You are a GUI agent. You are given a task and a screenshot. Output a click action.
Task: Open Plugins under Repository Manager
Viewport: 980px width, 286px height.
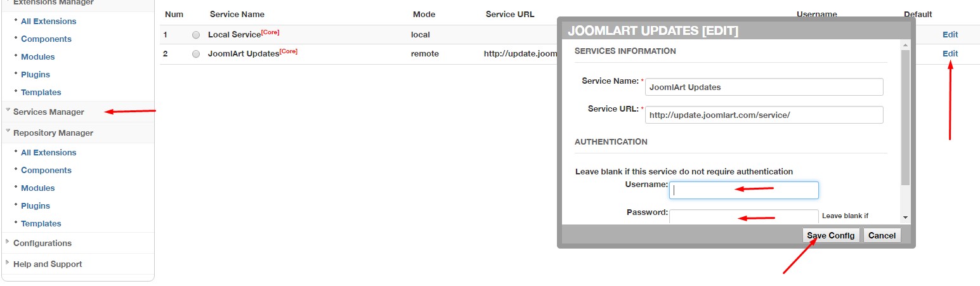click(36, 206)
